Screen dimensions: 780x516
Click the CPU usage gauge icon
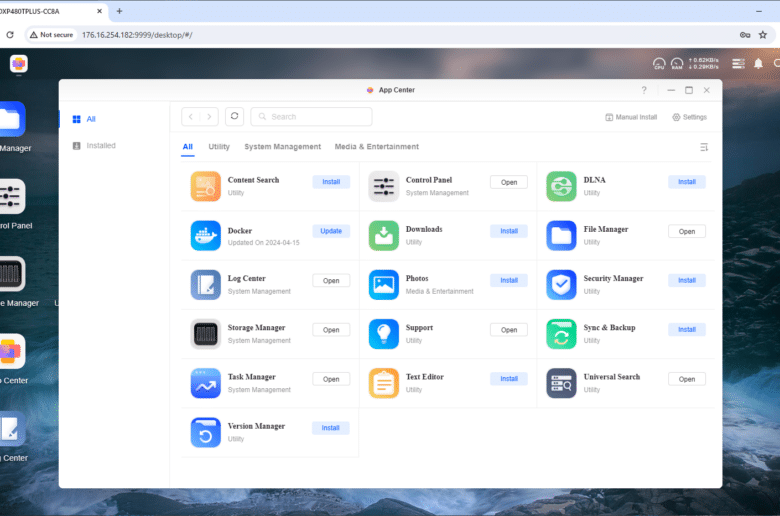[x=659, y=64]
